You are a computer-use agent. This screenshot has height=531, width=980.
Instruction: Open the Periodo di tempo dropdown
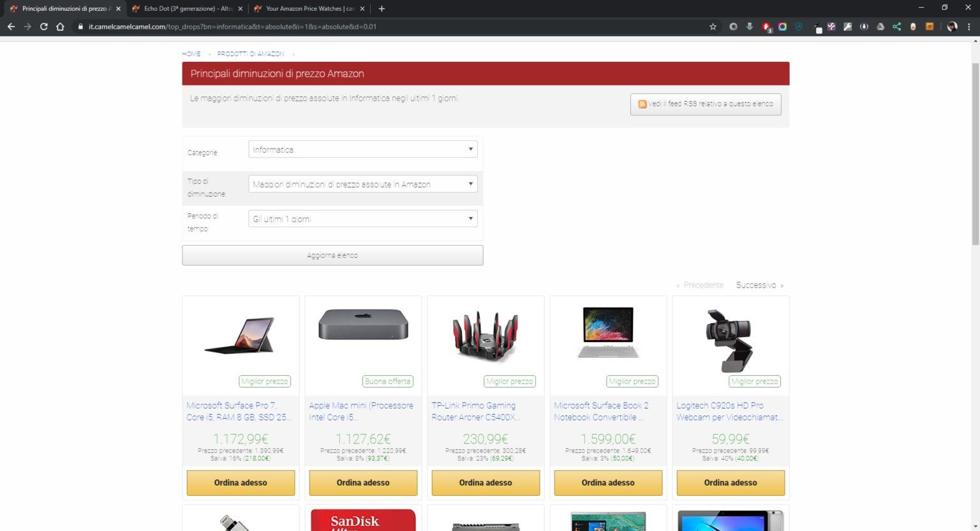coord(363,219)
